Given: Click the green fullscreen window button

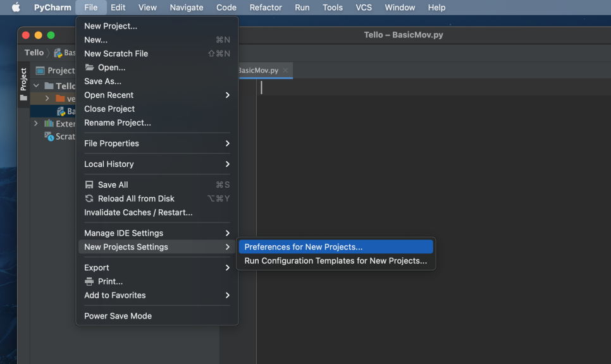Looking at the screenshot, I should coord(51,35).
